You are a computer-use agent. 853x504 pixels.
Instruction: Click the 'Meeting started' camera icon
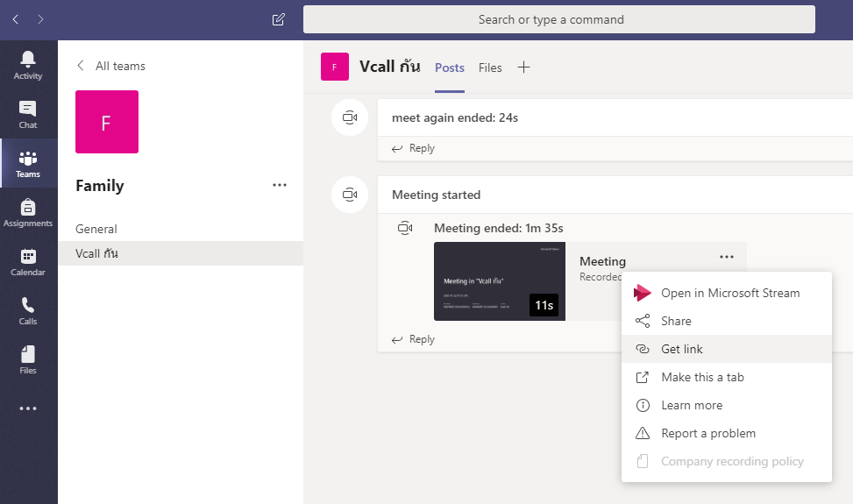click(350, 195)
